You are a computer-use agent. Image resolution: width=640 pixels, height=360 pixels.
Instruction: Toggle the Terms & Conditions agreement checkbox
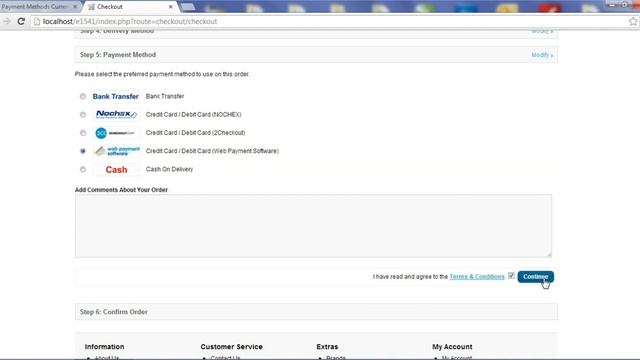(511, 276)
